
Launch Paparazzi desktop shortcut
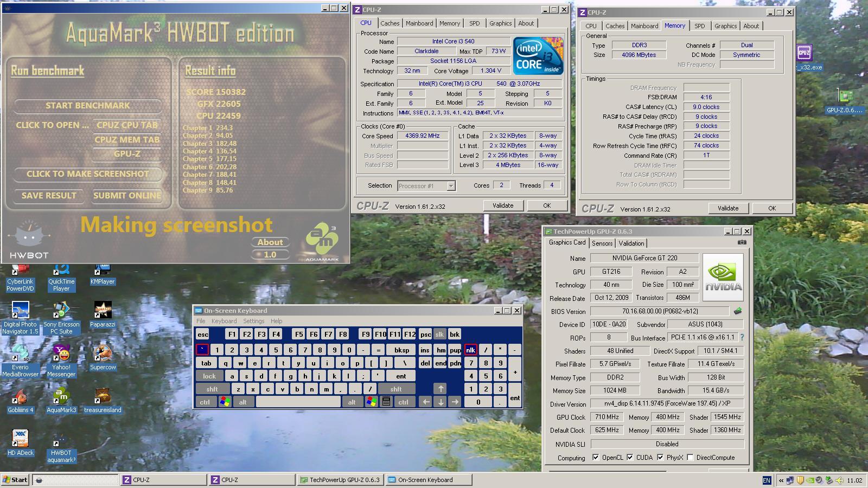pos(103,316)
